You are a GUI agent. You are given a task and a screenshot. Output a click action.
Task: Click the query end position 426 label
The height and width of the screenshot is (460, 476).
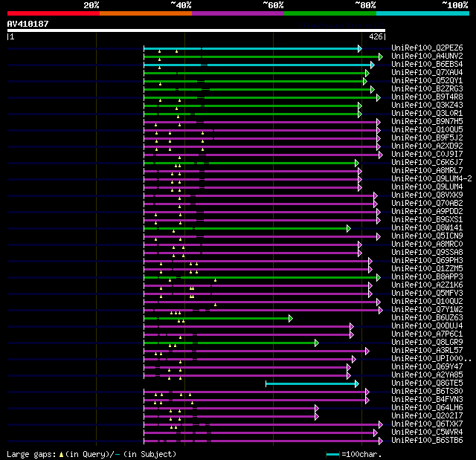tap(376, 36)
